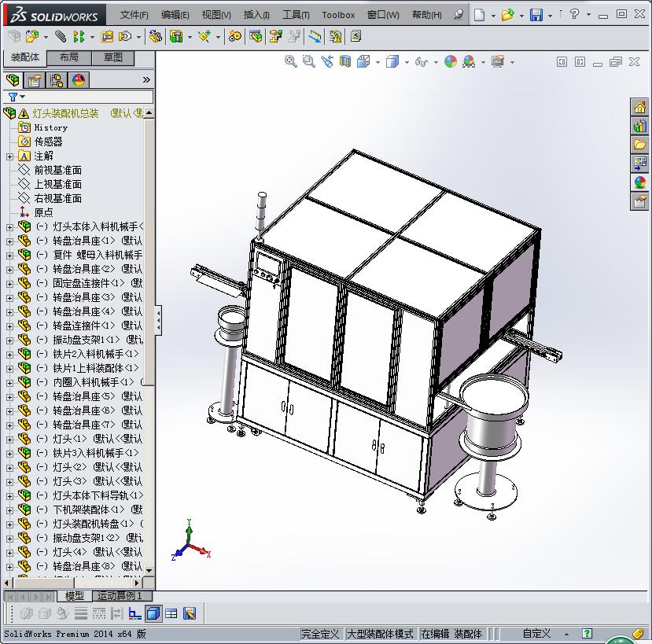The width and height of the screenshot is (652, 644).
Task: Click the Bill of Materials icon
Action: point(256,37)
